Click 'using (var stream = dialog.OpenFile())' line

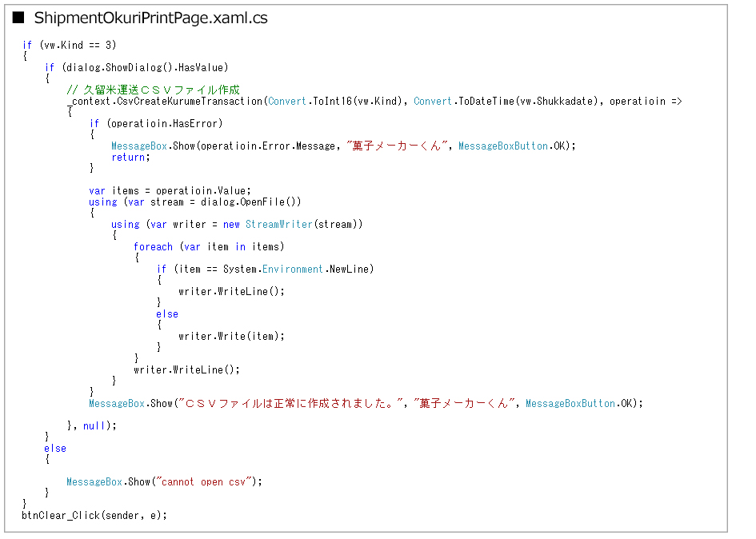[194, 202]
